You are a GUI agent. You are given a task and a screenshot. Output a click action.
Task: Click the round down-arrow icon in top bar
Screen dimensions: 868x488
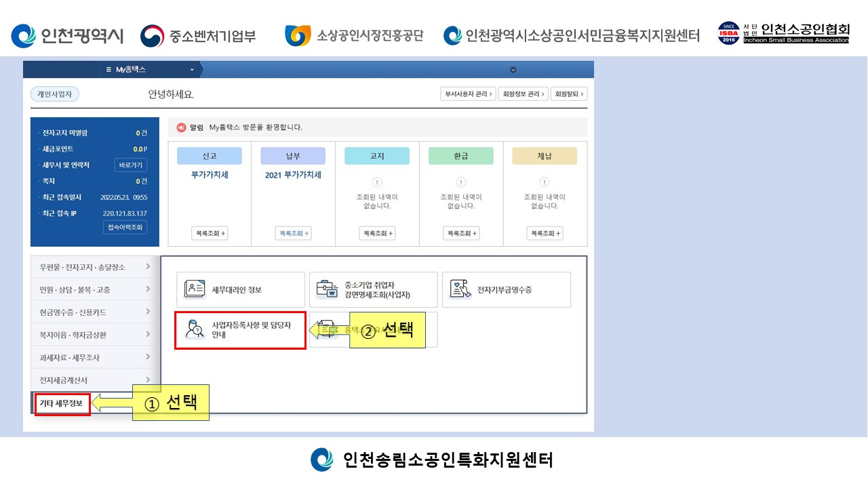(x=513, y=70)
